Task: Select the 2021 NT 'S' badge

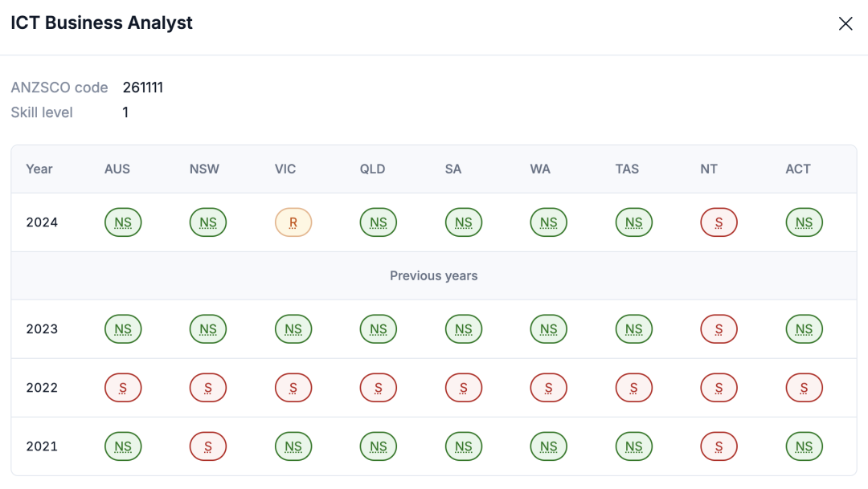Action: 719,446
